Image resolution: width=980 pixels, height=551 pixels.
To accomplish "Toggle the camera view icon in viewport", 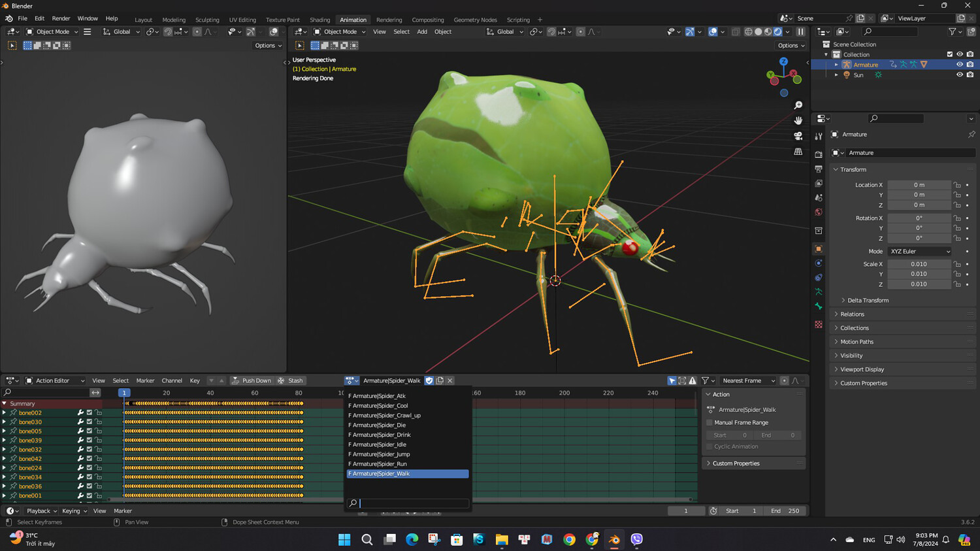I will pyautogui.click(x=798, y=136).
